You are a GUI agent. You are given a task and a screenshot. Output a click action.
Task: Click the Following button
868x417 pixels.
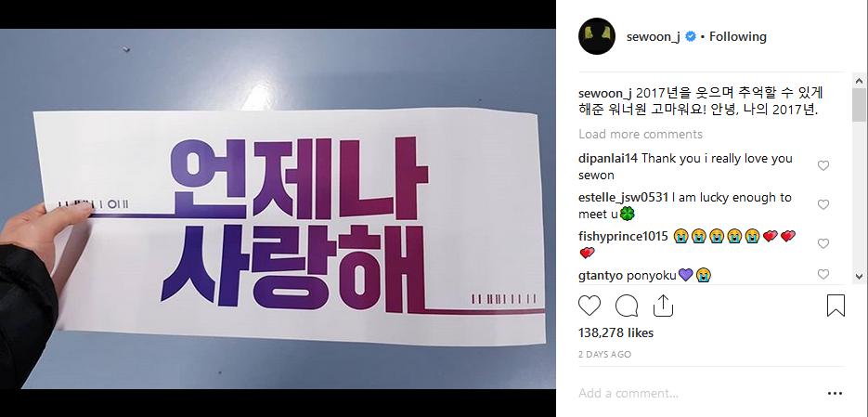[x=738, y=36]
